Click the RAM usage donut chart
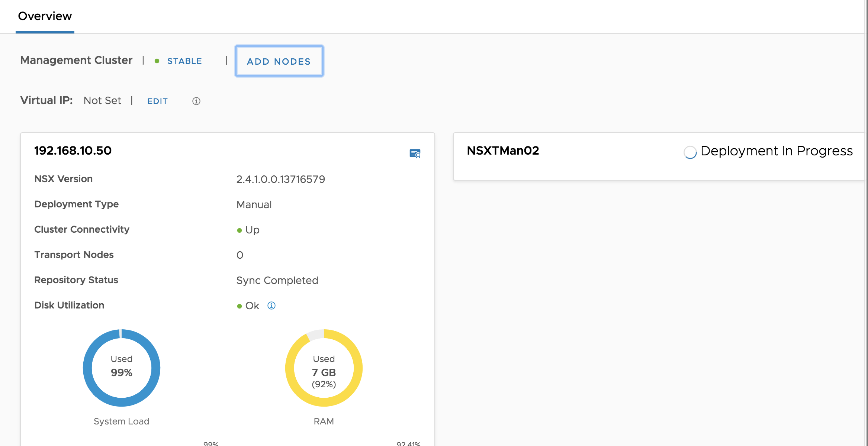 [x=323, y=368]
